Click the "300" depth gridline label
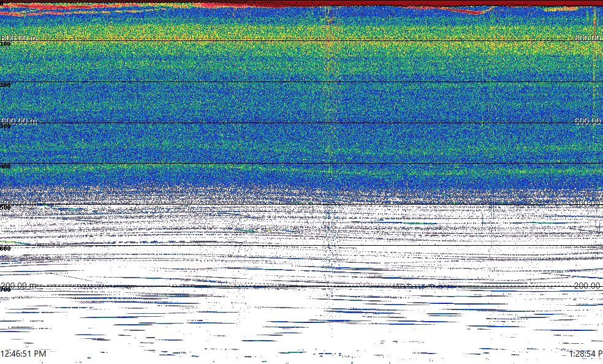603x364 pixels. pos(6,126)
